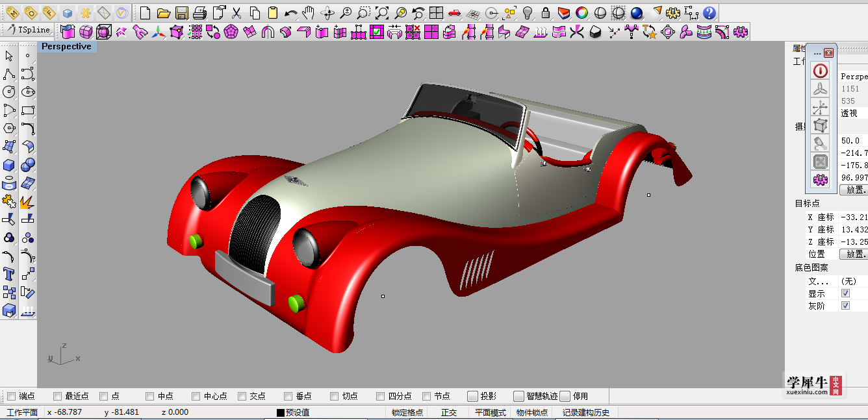This screenshot has width=868, height=420.
Task: Toggle the 智慧轨迹 (SmartTrack) option
Action: coord(518,396)
